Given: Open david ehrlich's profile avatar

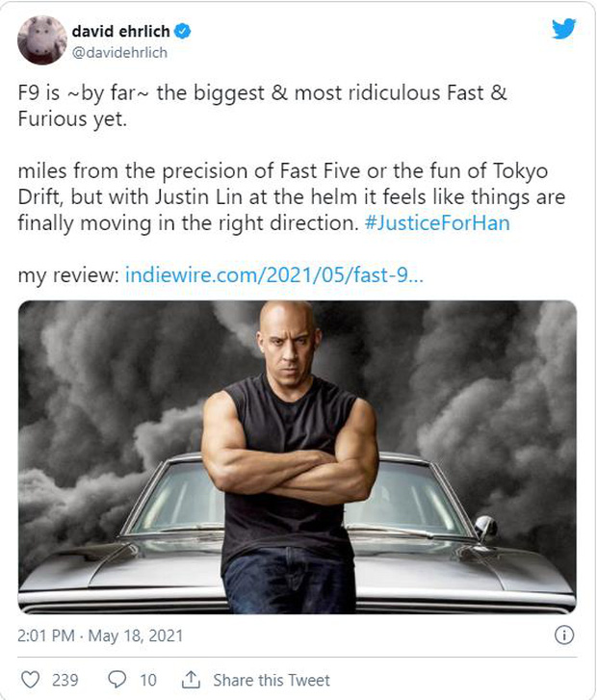Looking at the screenshot, I should 42,40.
